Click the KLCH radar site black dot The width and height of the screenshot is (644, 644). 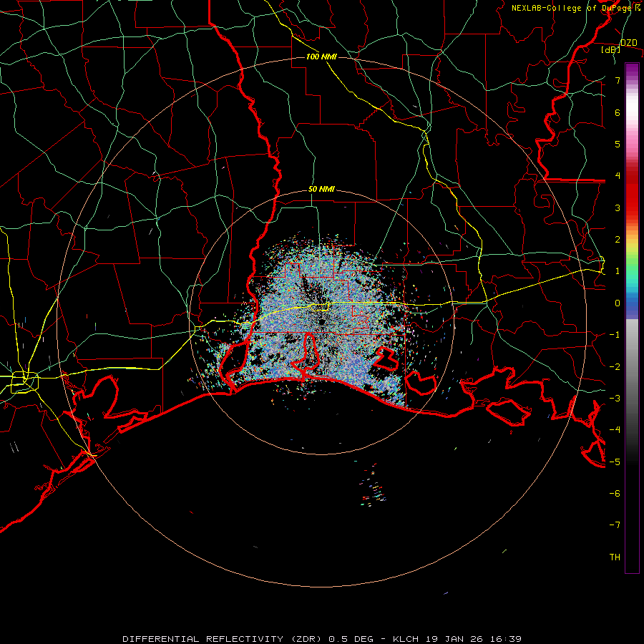point(321,322)
